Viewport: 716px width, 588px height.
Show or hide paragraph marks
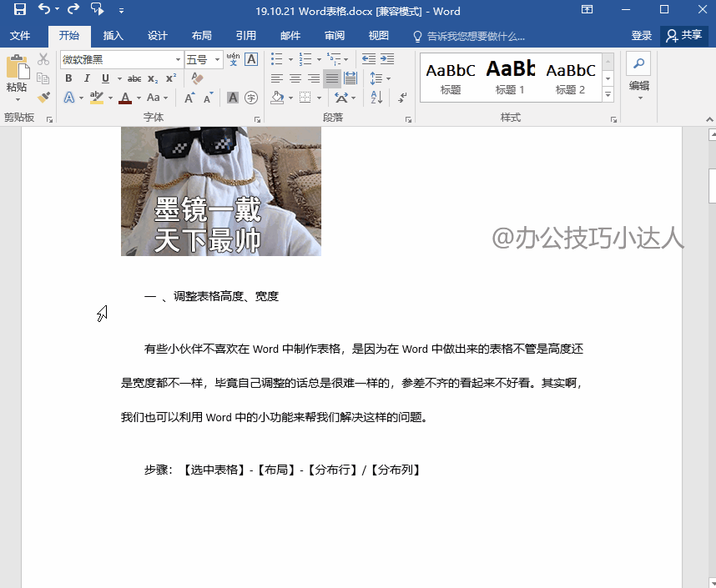tap(402, 98)
